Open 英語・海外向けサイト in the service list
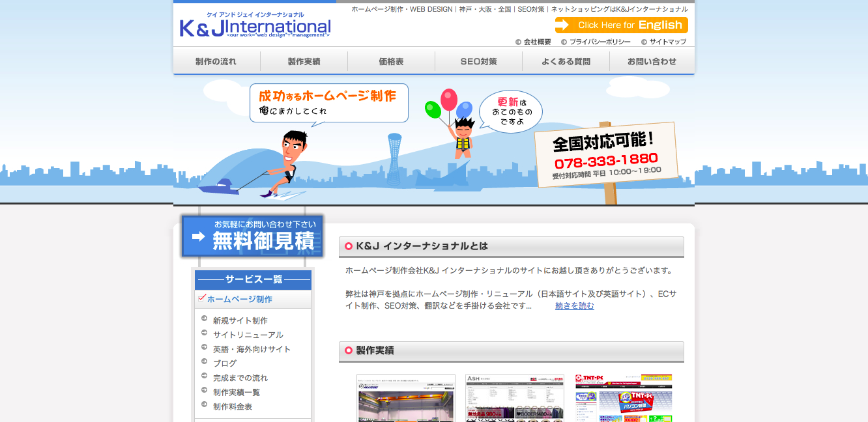The height and width of the screenshot is (422, 868). 252,349
